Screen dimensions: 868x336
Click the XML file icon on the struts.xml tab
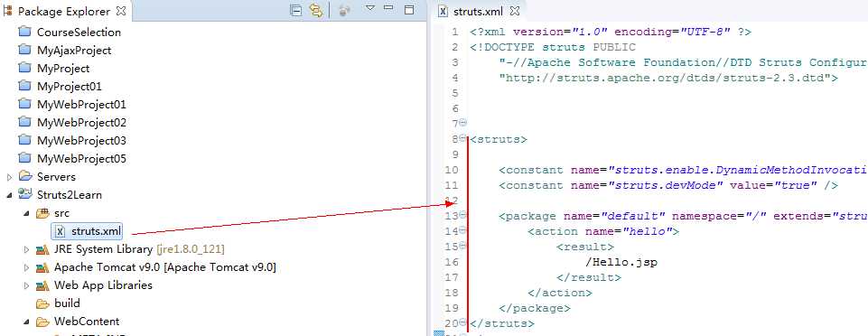tap(443, 11)
